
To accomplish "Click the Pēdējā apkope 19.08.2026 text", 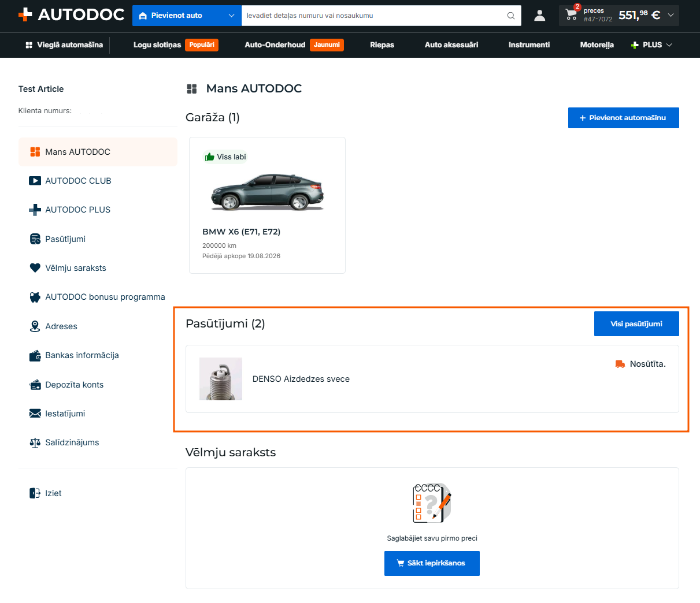I will click(241, 256).
